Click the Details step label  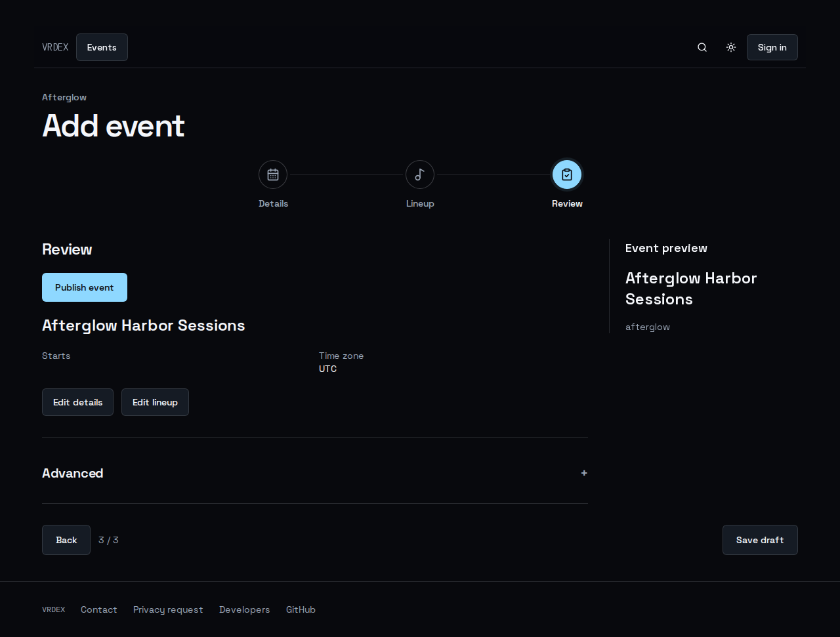tap(273, 203)
